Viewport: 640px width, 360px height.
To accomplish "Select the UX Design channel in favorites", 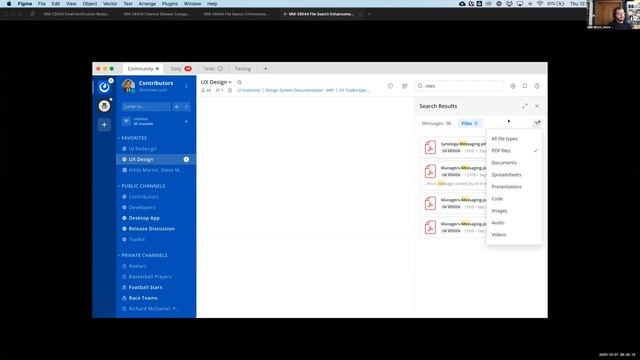I will pyautogui.click(x=156, y=159).
